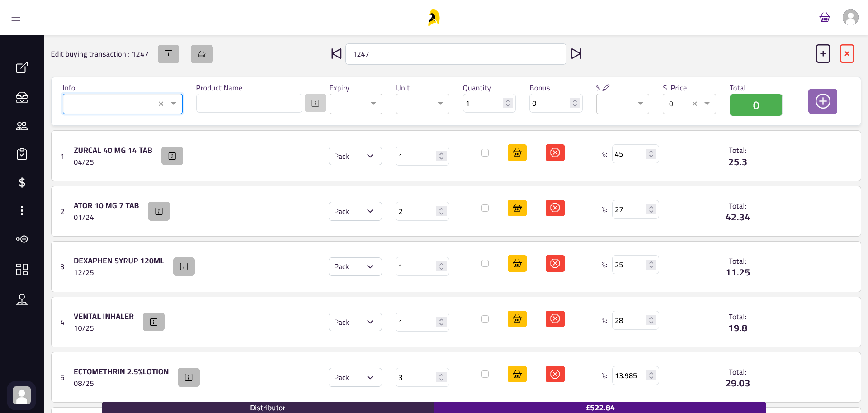Open the Unit dropdown in entry form

tap(423, 104)
